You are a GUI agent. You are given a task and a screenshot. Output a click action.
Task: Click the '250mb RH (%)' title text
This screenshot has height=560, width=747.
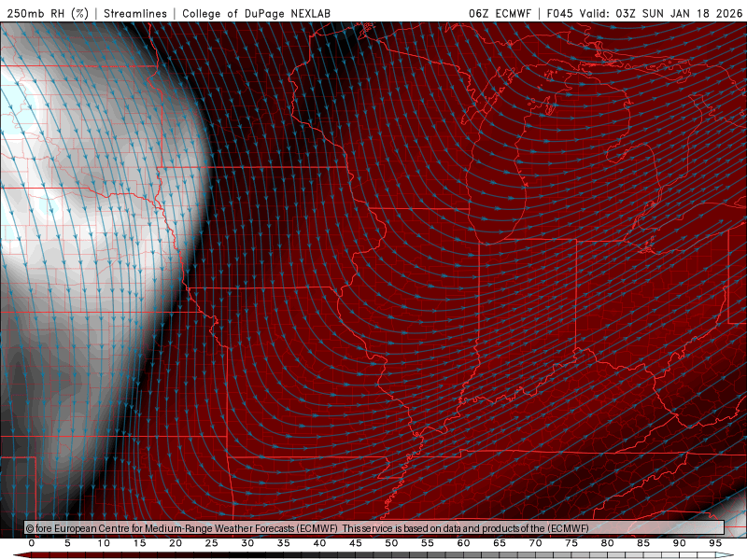coord(48,13)
